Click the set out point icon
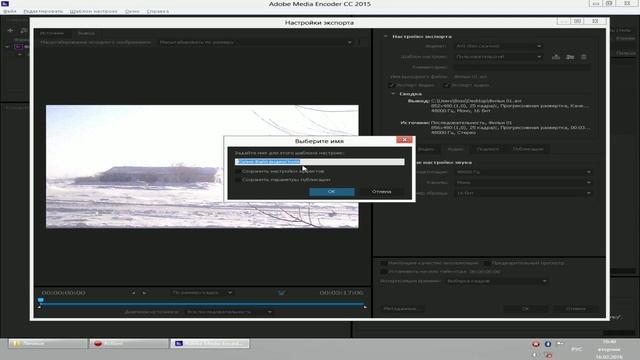The width and height of the screenshot is (640, 360). [144, 293]
